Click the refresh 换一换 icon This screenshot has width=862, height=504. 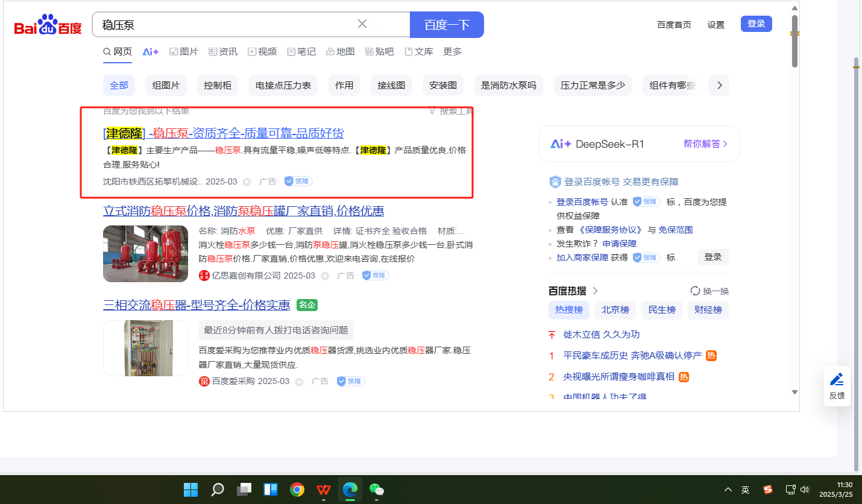click(695, 291)
